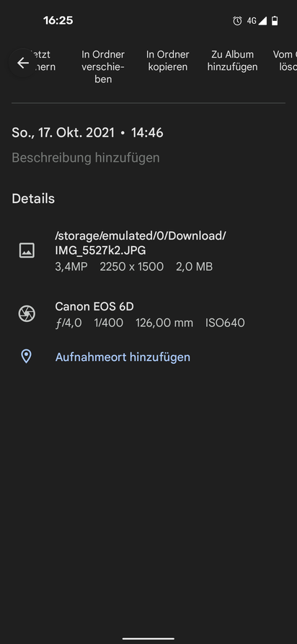Tap the alarm clock status icon
The width and height of the screenshot is (297, 644).
[237, 21]
